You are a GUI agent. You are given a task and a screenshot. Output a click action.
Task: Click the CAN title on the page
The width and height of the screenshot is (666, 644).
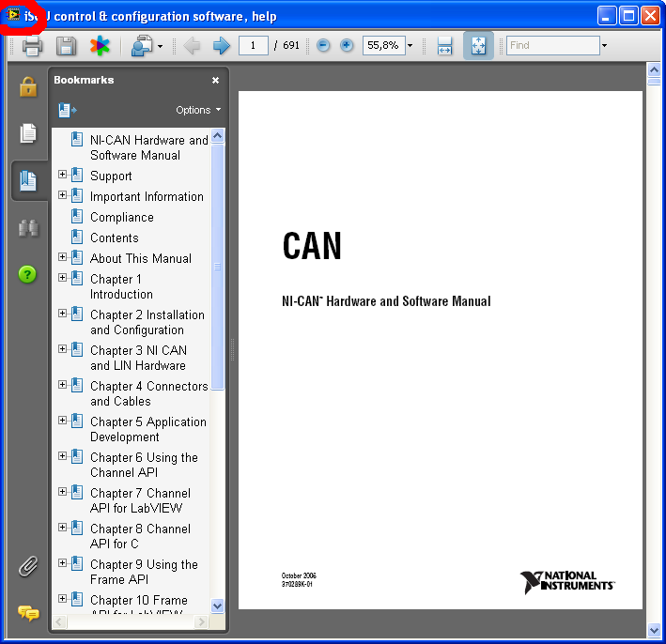click(312, 245)
